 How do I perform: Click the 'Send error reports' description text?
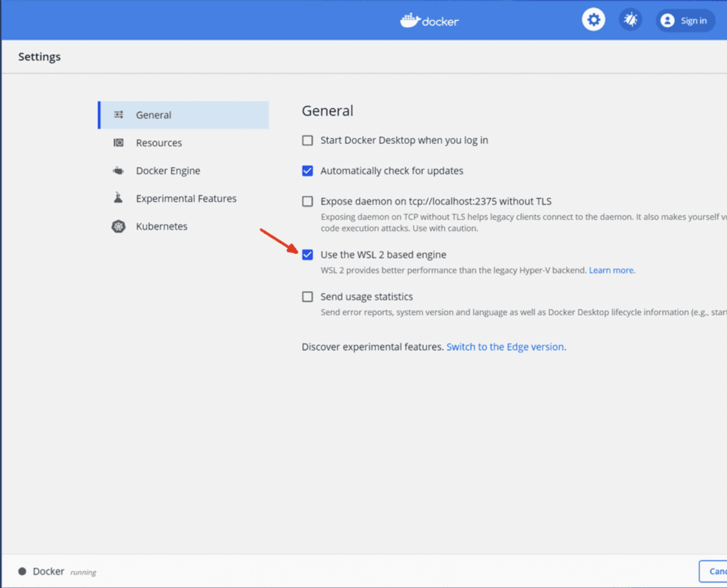point(524,312)
